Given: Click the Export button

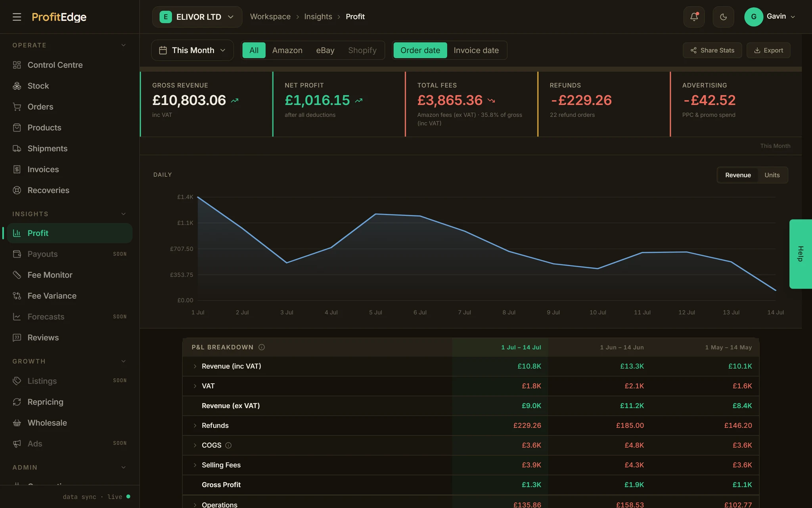Looking at the screenshot, I should tap(768, 50).
